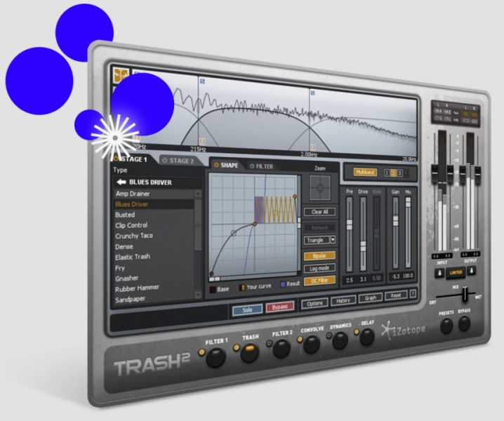The image size is (504, 421).
Task: Click the Graph button
Action: click(371, 298)
